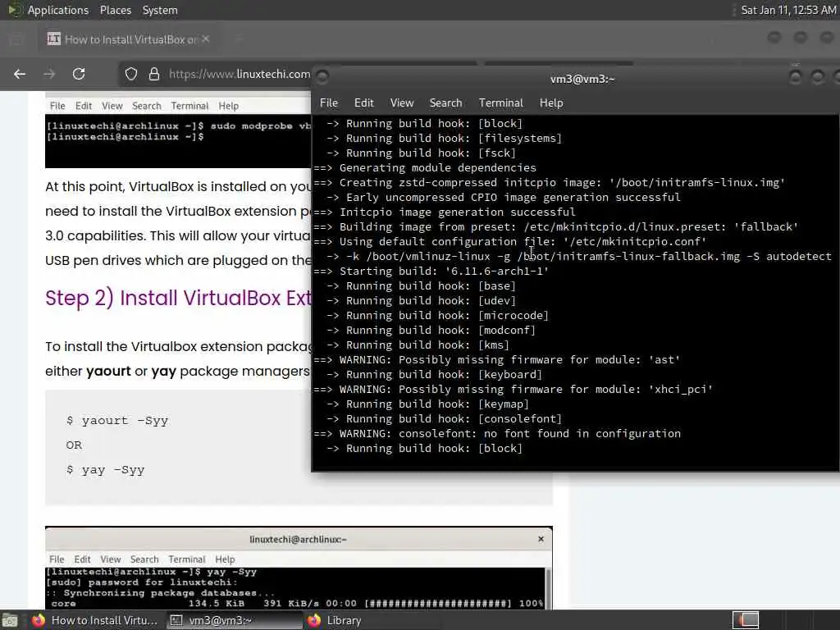Reload the current page in Firefox

pyautogui.click(x=79, y=74)
